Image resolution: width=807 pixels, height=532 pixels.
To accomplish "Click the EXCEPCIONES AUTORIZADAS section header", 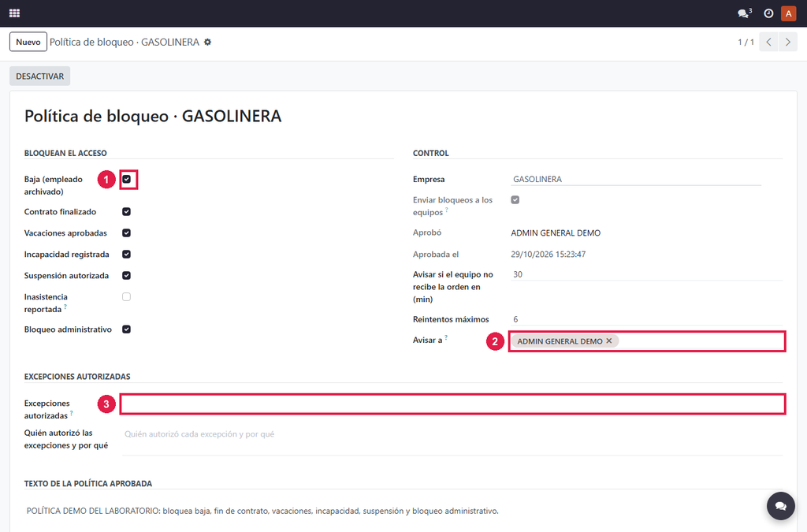I will [x=77, y=377].
